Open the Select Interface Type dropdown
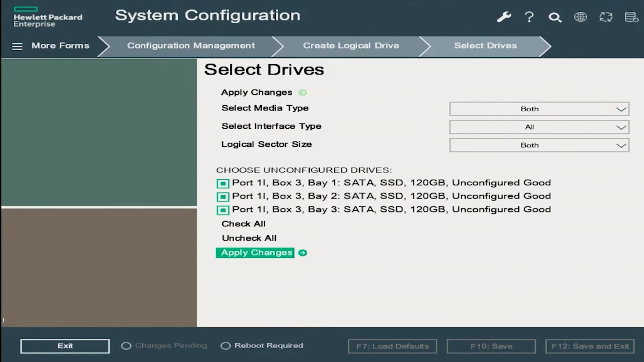644x362 pixels. (x=539, y=127)
